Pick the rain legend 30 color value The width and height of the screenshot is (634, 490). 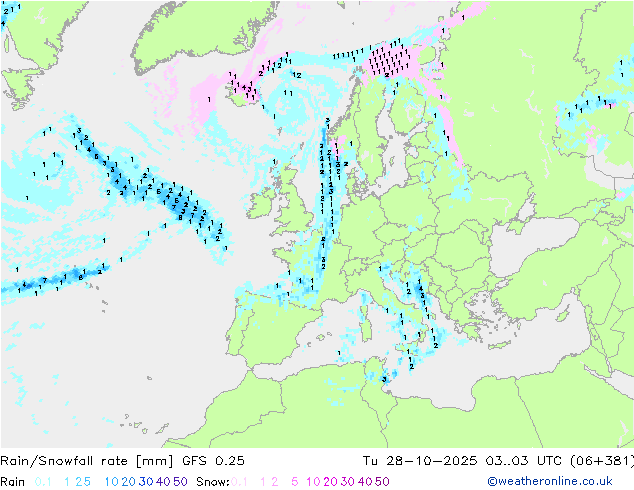tap(146, 482)
